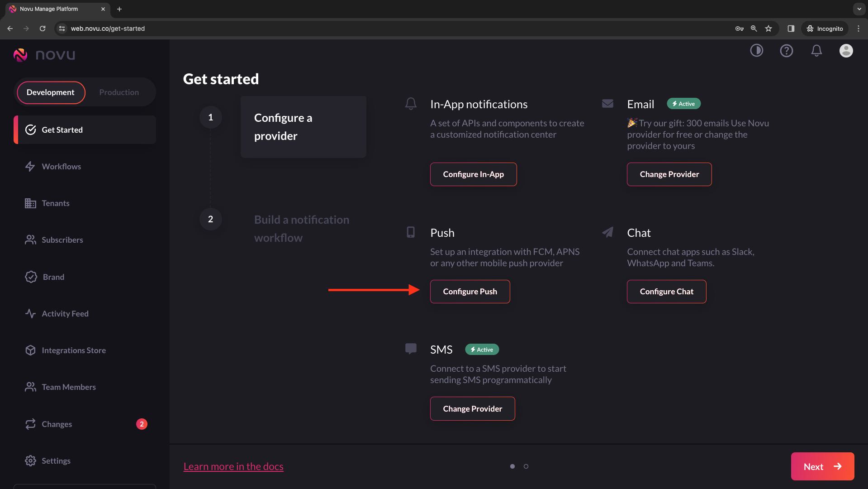The height and width of the screenshot is (489, 868).
Task: Expand the browser tab search dropdown
Action: [859, 9]
